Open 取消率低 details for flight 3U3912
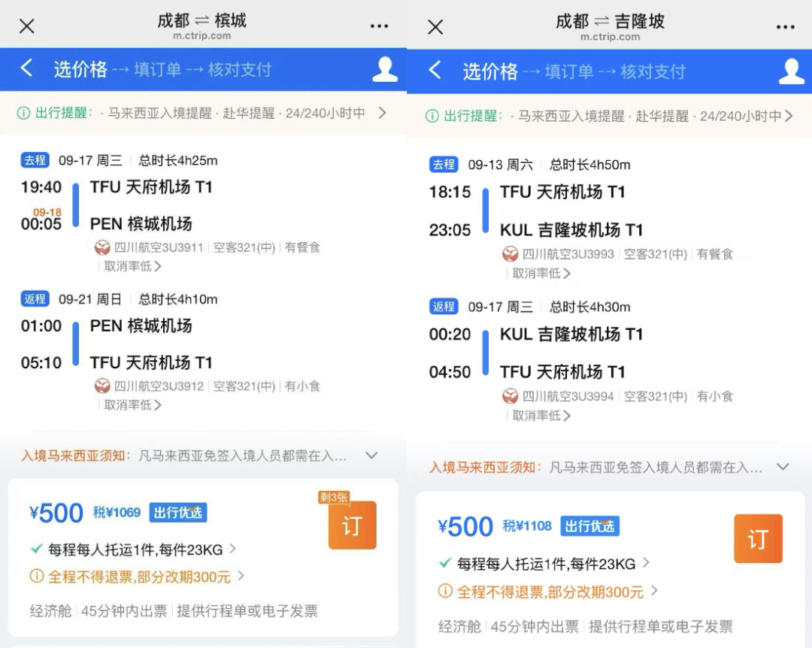Image resolution: width=812 pixels, height=648 pixels. (130, 405)
